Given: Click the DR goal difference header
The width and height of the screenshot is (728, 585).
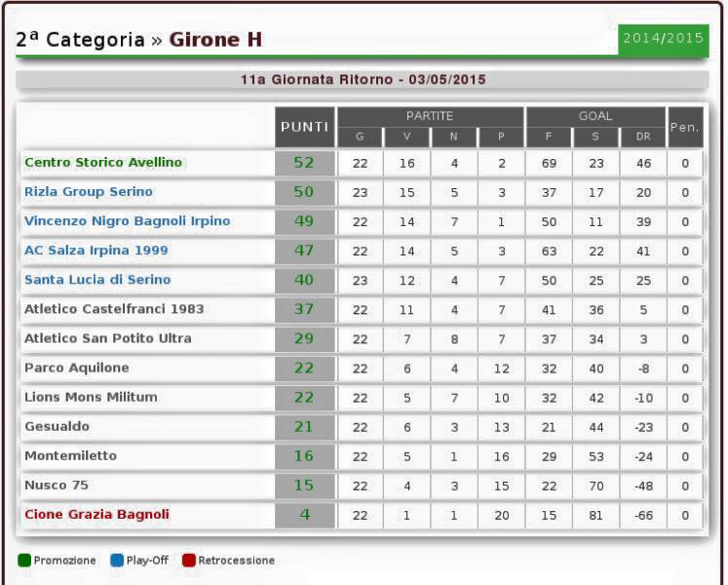Looking at the screenshot, I should coord(643,136).
